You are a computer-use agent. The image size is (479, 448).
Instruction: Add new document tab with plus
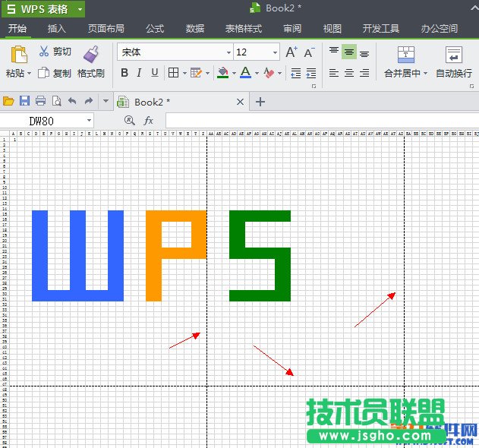click(260, 102)
